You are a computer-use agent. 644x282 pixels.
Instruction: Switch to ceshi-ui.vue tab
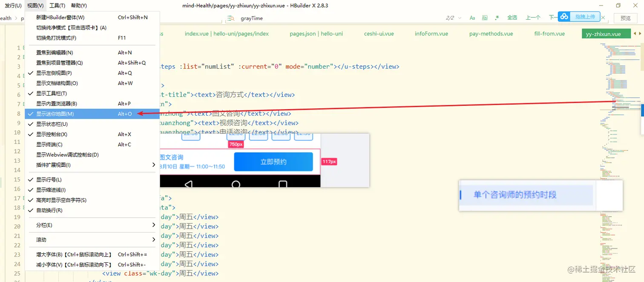click(x=379, y=34)
